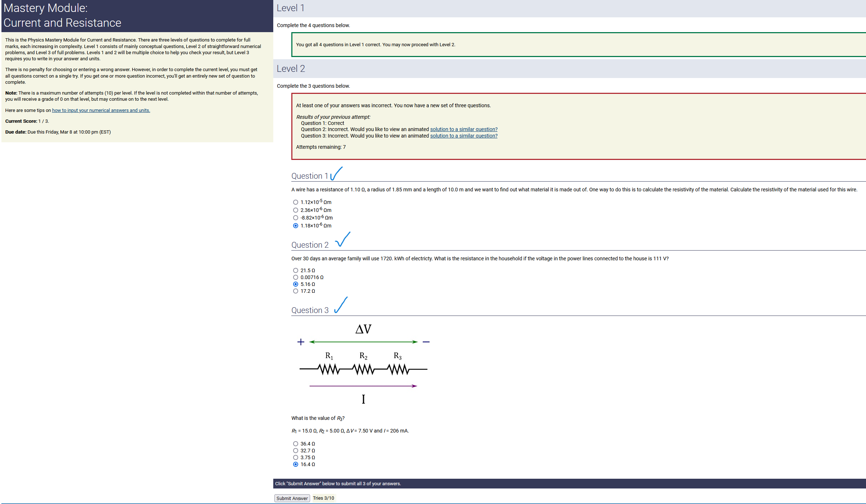Image resolution: width=866 pixels, height=504 pixels.
Task: Open the numerical answers and units tips link
Action: 101,110
